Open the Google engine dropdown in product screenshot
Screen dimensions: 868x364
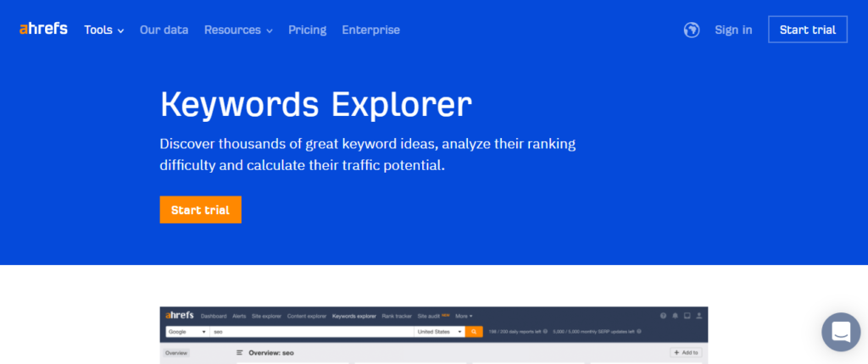click(x=187, y=332)
